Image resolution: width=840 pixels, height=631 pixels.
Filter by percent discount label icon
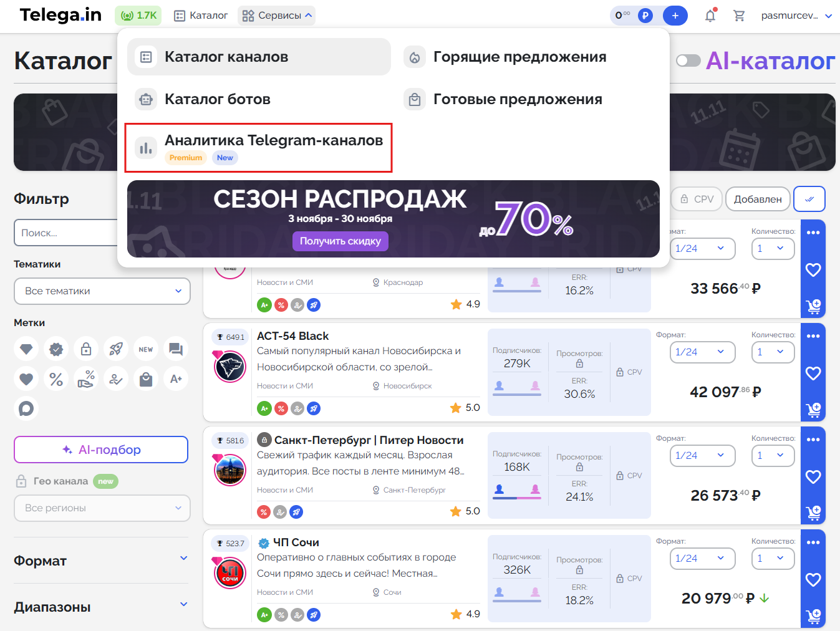click(56, 378)
